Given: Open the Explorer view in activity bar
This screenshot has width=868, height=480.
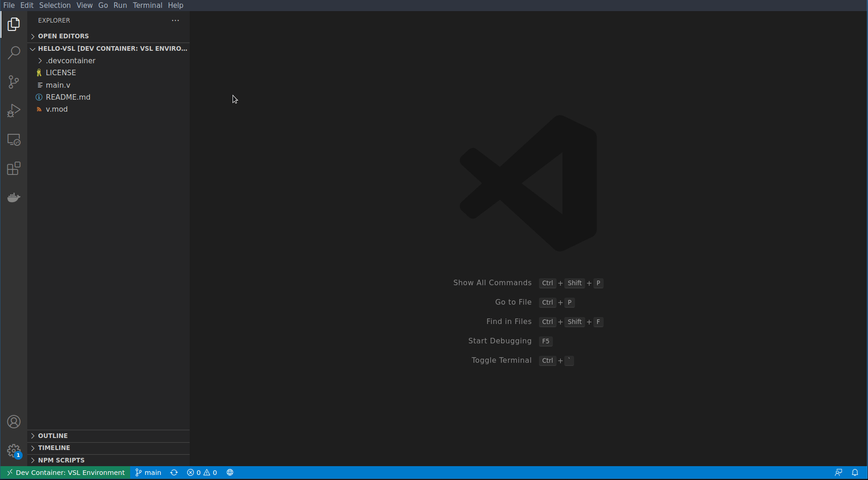Looking at the screenshot, I should (14, 24).
